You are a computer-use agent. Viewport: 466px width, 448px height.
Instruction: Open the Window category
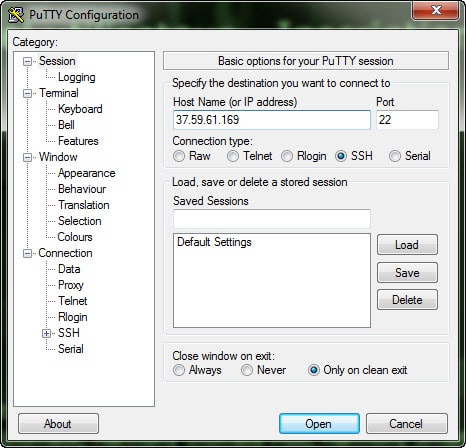coord(58,157)
